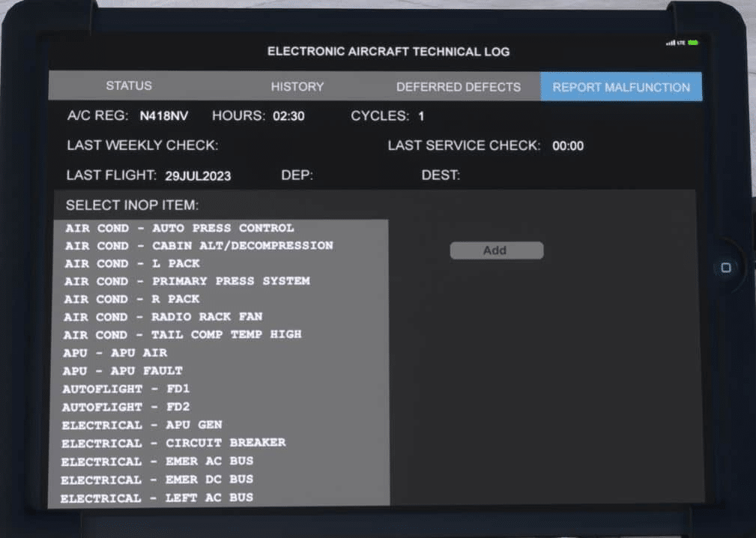Open the DEFERRED DEFECTS tab
The height and width of the screenshot is (538, 756).
tap(458, 87)
